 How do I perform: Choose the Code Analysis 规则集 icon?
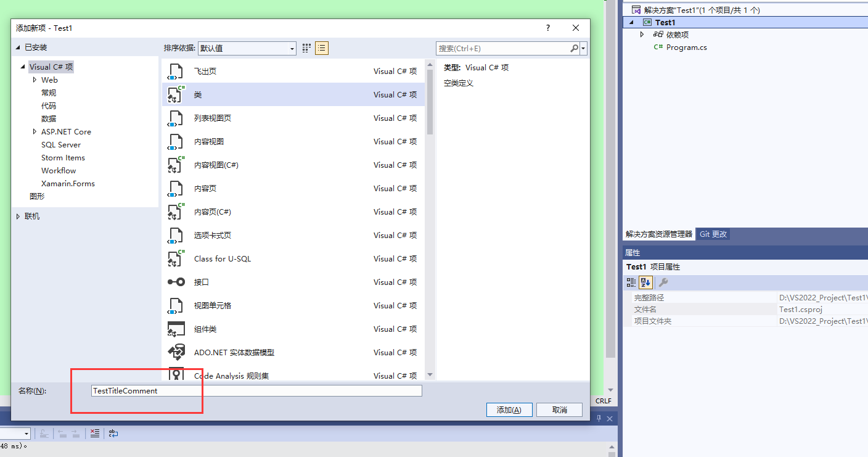coord(176,374)
